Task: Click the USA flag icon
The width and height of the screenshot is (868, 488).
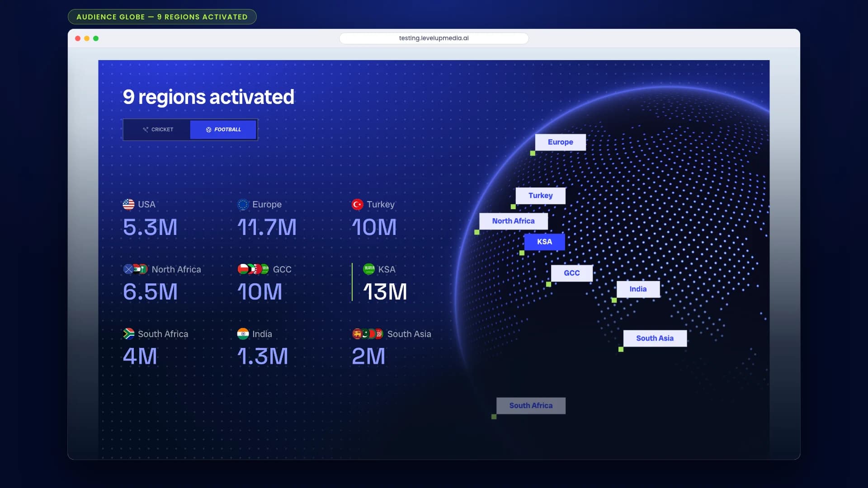Action: pyautogui.click(x=128, y=205)
